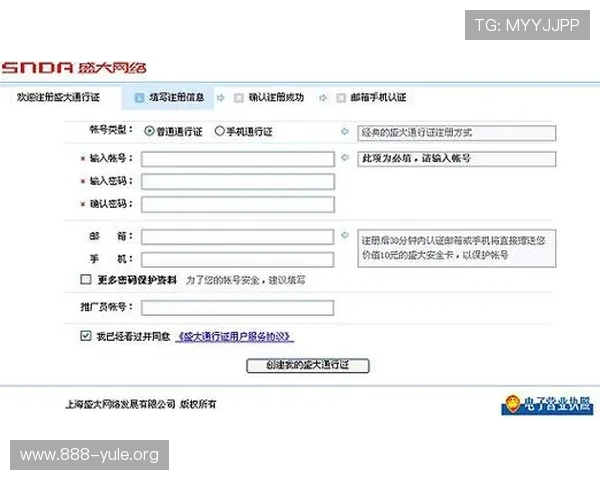Open the 盛大通行证用户服务协议 link
Image resolution: width=600 pixels, height=480 pixels.
tap(235, 336)
